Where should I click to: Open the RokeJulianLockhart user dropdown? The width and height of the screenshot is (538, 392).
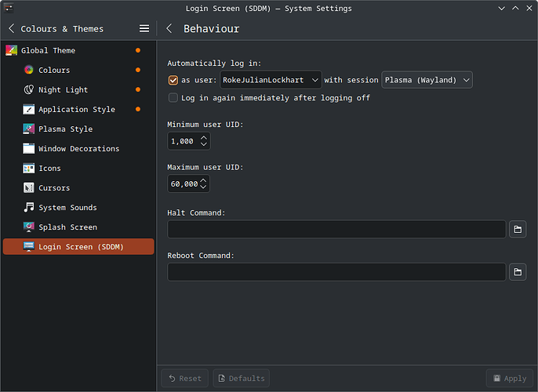click(x=271, y=80)
